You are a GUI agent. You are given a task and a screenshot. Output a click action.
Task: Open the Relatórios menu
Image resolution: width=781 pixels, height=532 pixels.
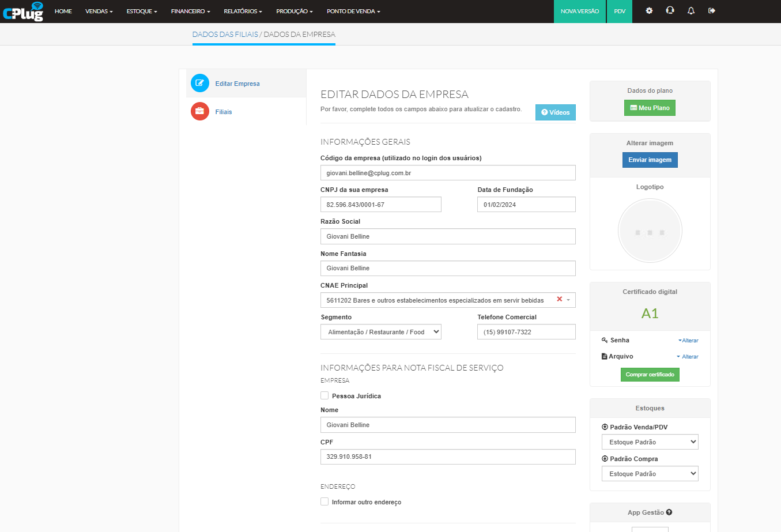[x=243, y=11]
